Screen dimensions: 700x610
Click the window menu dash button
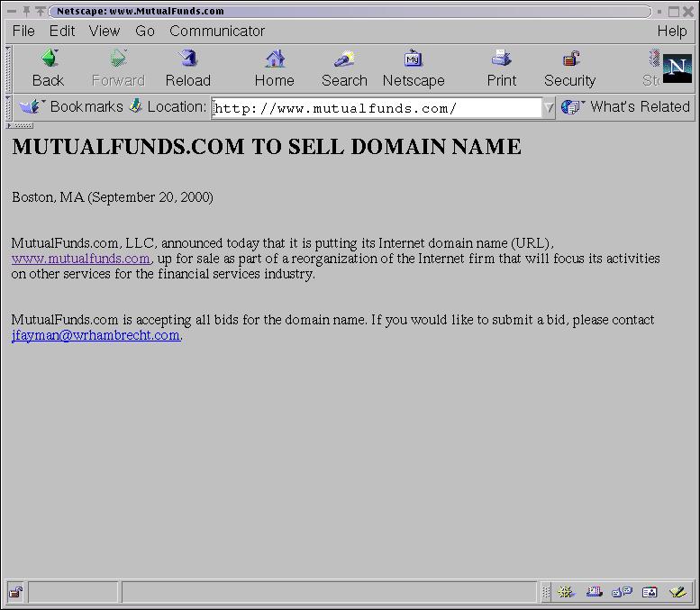[12, 11]
